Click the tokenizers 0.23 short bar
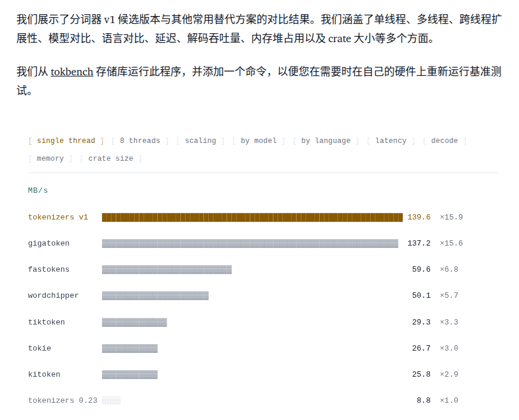Viewport: 519px width, 420px height. 112,401
